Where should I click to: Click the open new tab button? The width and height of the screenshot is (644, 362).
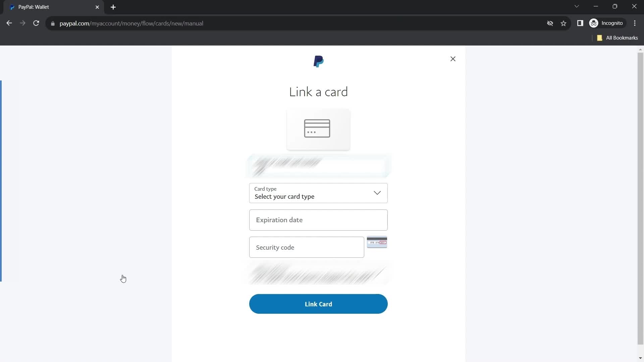point(113,7)
